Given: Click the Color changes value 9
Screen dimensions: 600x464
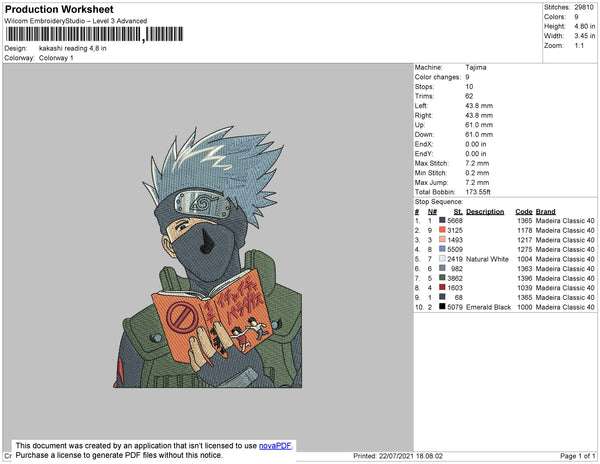Looking at the screenshot, I should pos(467,77).
